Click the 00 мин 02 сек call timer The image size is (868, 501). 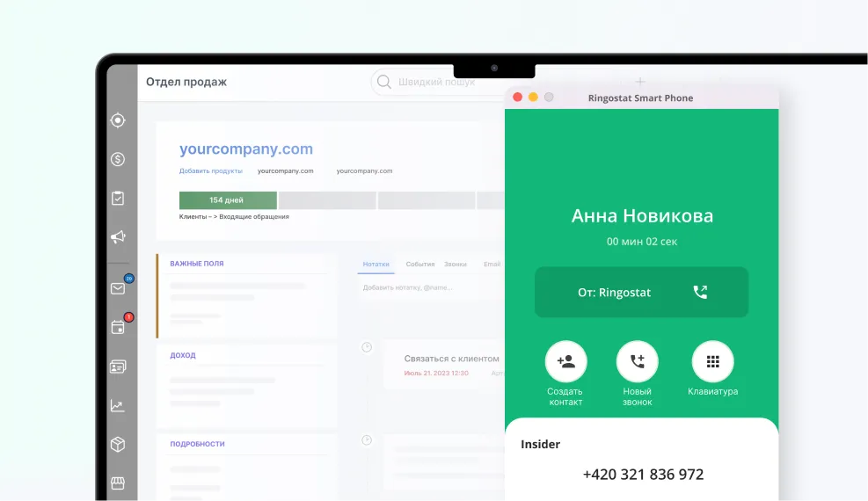[642, 242]
